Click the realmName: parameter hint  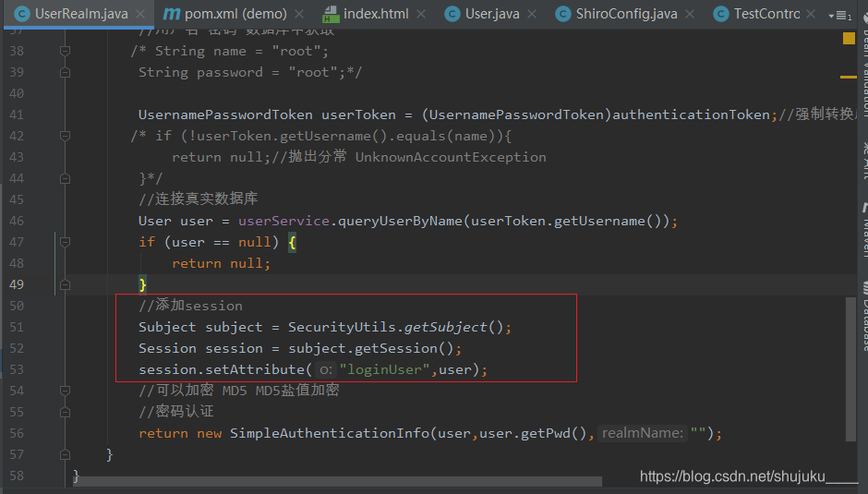click(642, 433)
